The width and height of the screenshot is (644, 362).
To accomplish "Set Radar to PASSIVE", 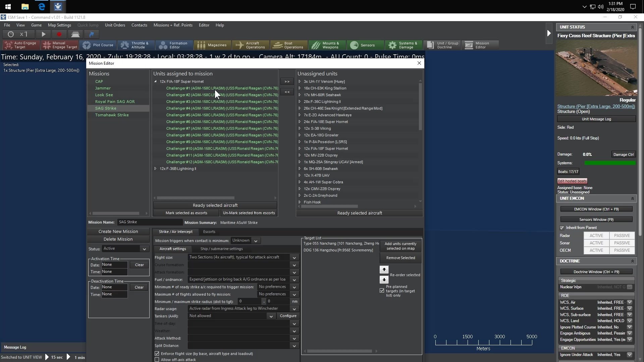I will tap(622, 236).
